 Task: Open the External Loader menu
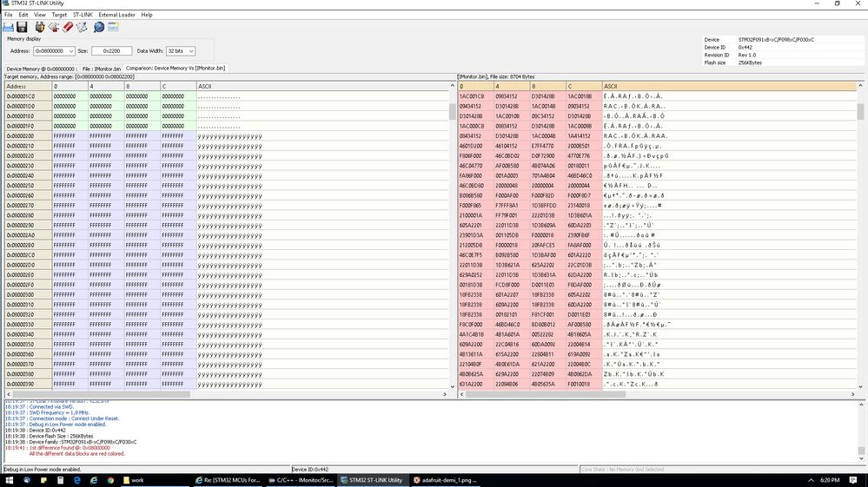click(x=116, y=15)
